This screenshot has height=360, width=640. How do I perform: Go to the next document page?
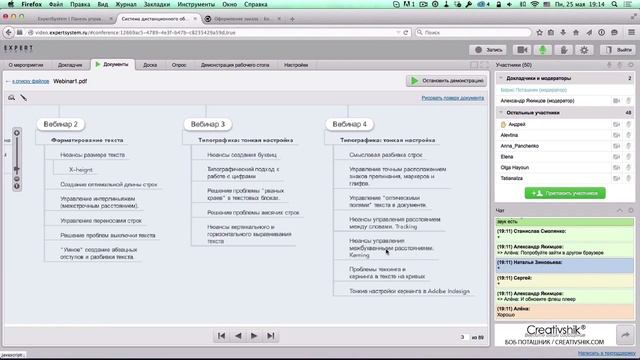(254, 336)
